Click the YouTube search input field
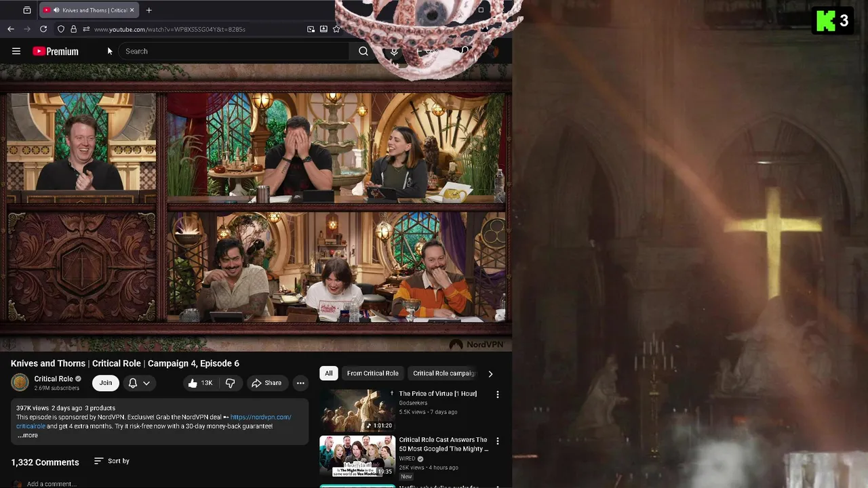 pyautogui.click(x=234, y=51)
